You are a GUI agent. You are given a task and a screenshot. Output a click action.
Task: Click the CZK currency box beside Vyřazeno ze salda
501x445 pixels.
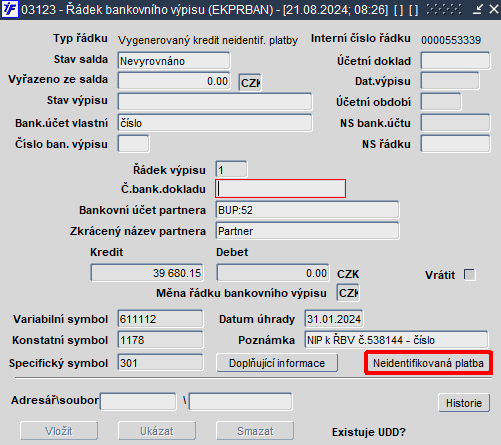point(250,83)
